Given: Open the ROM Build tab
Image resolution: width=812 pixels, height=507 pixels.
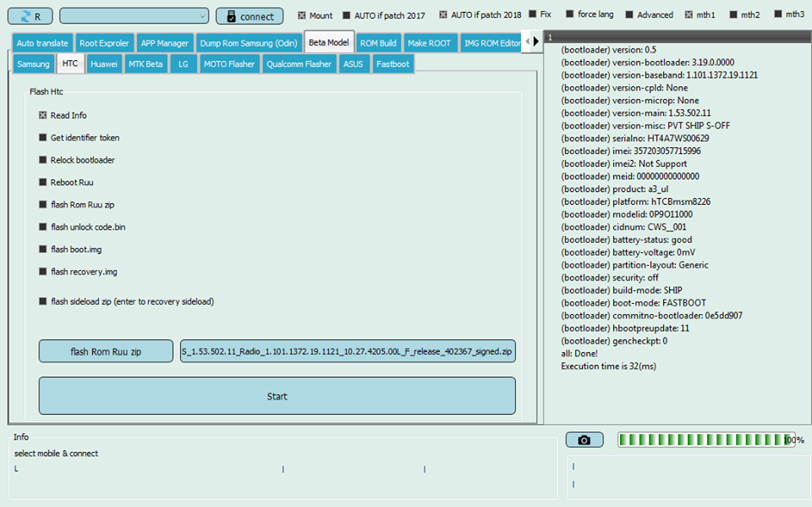Looking at the screenshot, I should coord(378,43).
